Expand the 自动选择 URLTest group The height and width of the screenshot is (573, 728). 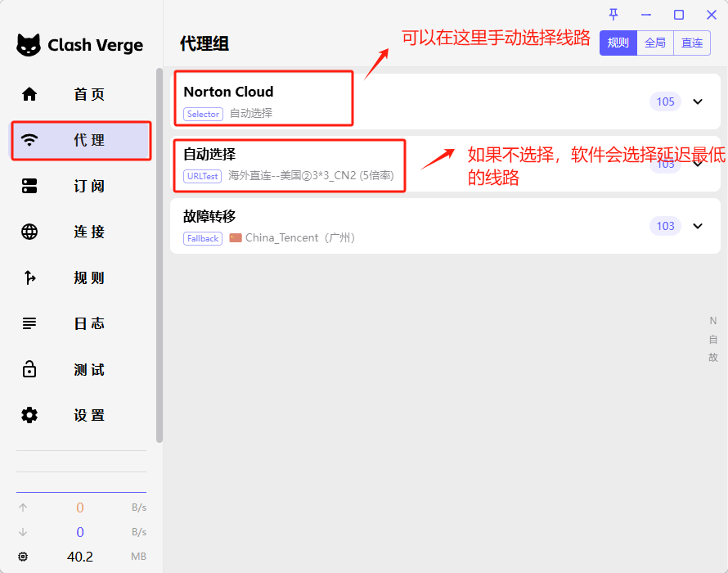pyautogui.click(x=698, y=164)
